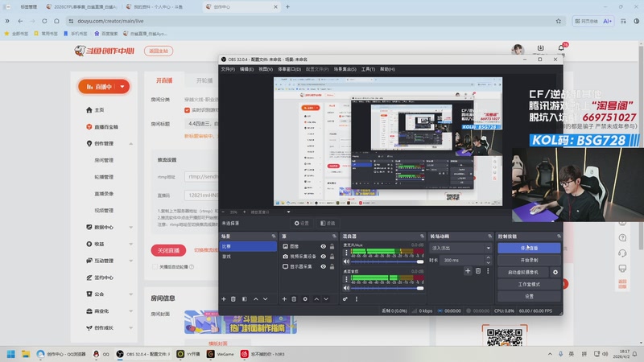Switch to the 开轮播 tab on Douyu
644x362 pixels.
204,80
